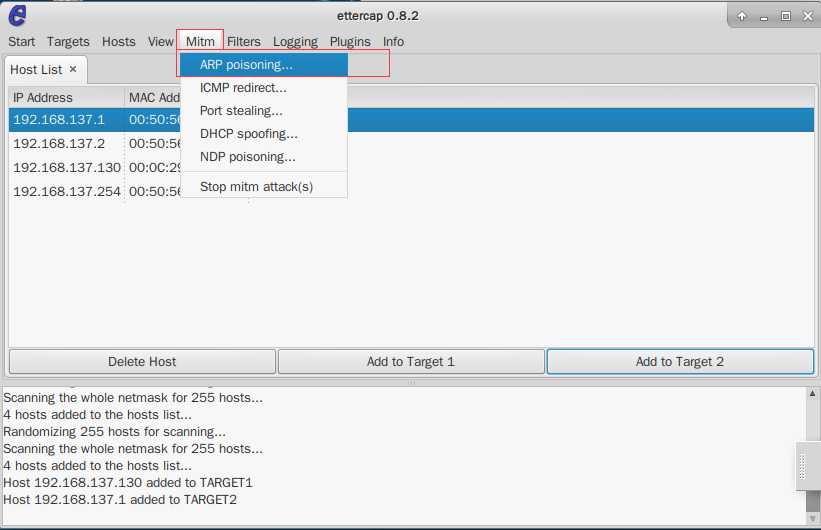This screenshot has width=821, height=530.
Task: Click log scrollbar up arrow
Action: coord(812,393)
